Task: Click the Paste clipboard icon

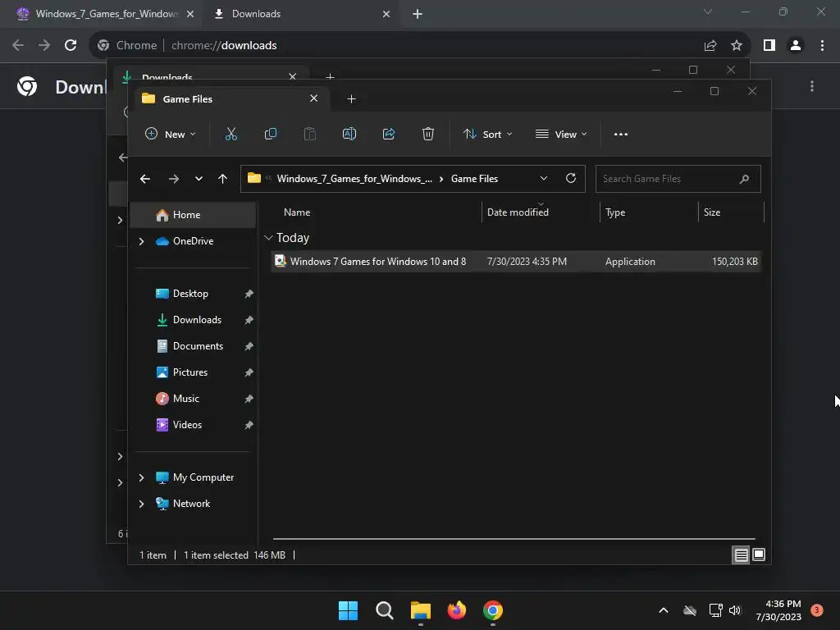Action: click(309, 134)
